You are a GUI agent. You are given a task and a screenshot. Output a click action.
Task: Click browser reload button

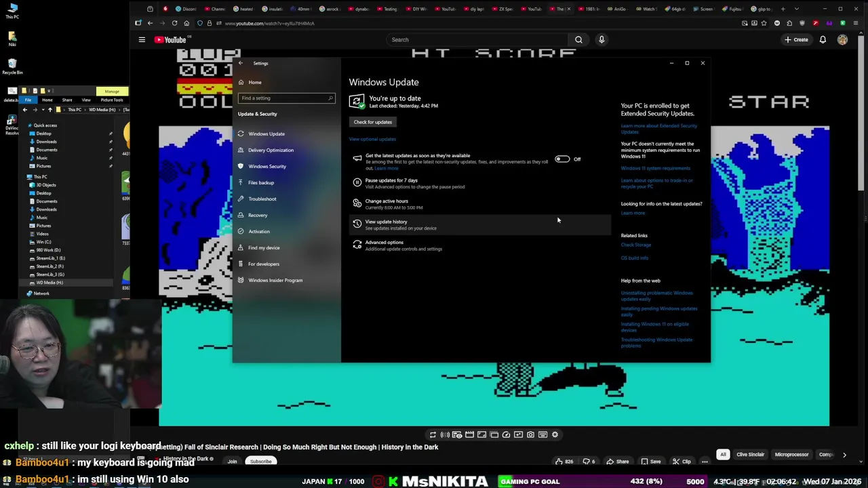pyautogui.click(x=174, y=23)
